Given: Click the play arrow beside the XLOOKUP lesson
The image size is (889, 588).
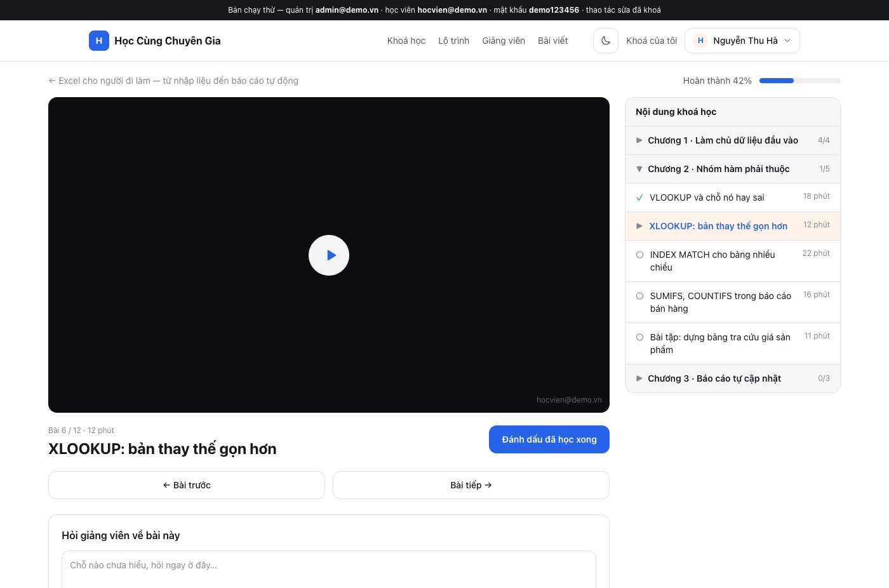Looking at the screenshot, I should [639, 226].
